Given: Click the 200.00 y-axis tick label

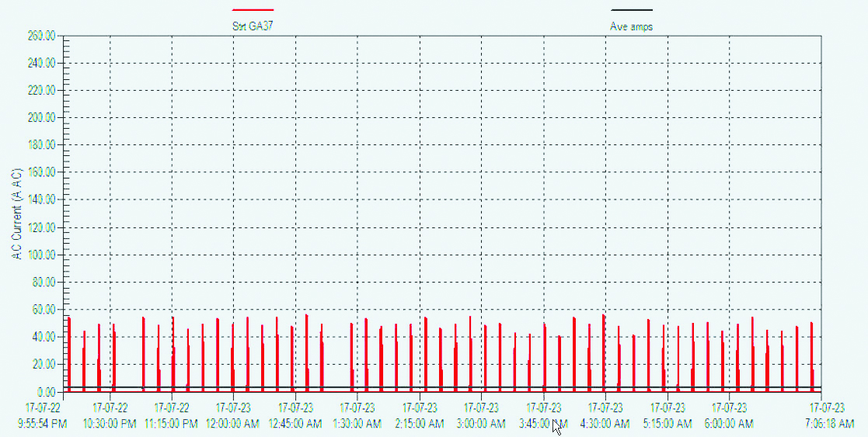Looking at the screenshot, I should click(x=41, y=118).
